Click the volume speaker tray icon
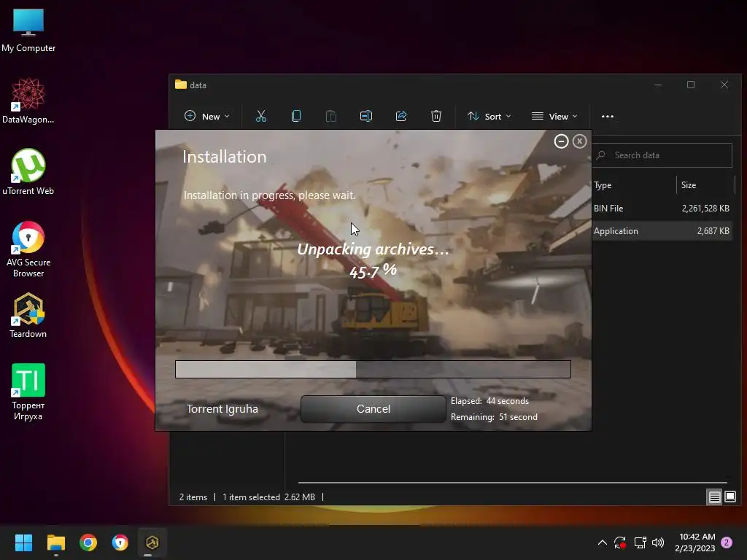The width and height of the screenshot is (747, 560). (x=658, y=542)
